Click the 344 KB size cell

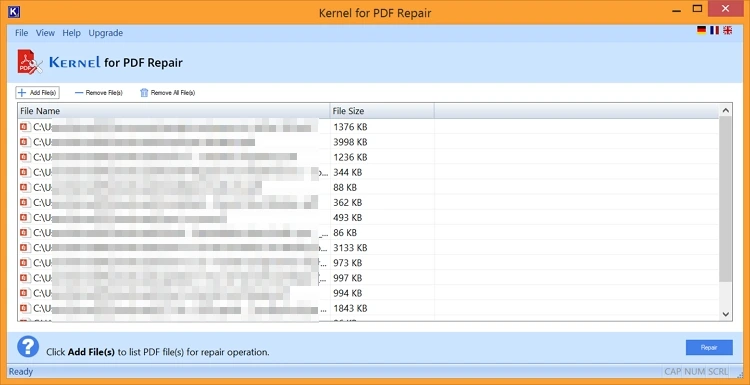(x=382, y=172)
